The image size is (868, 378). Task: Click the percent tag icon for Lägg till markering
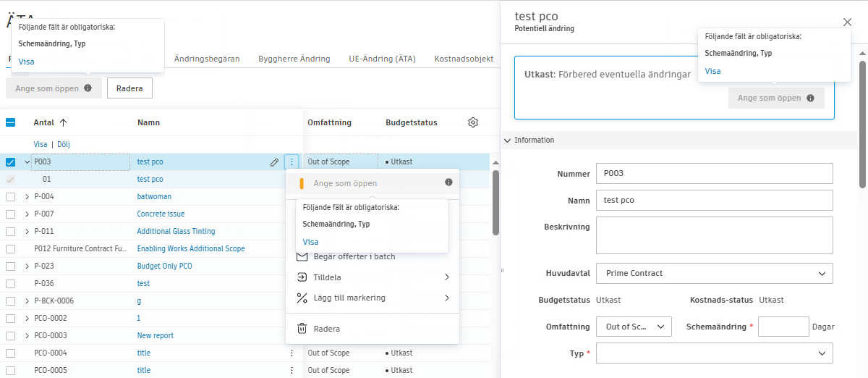click(302, 298)
